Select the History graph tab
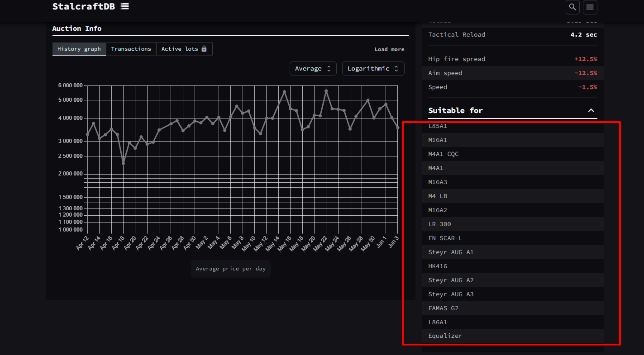Screen dimensions: 644x355 (x=79, y=49)
